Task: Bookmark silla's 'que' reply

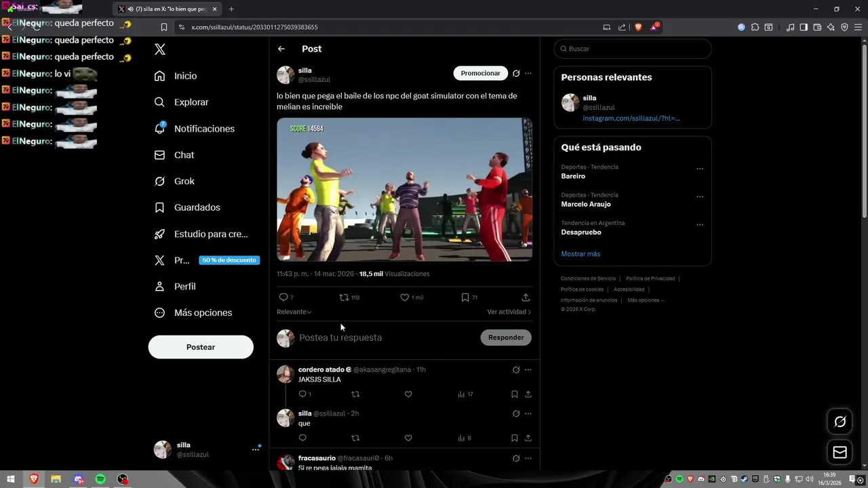Action: point(515,438)
